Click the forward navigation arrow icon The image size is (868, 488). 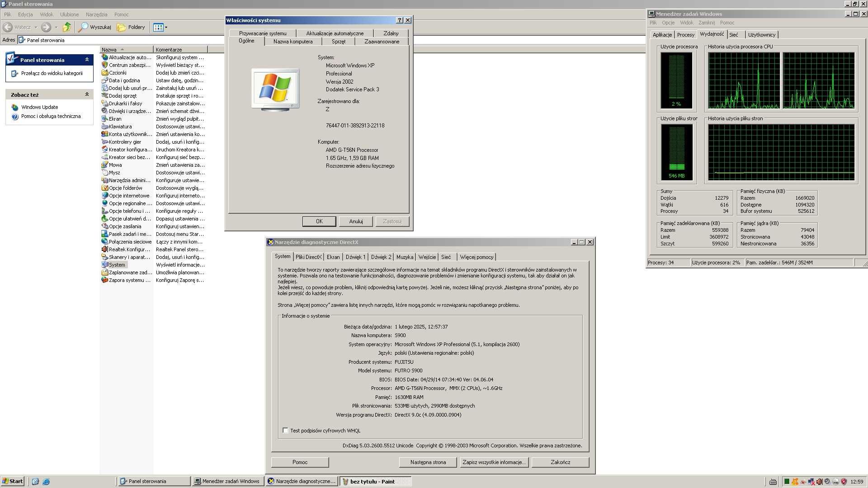point(46,27)
